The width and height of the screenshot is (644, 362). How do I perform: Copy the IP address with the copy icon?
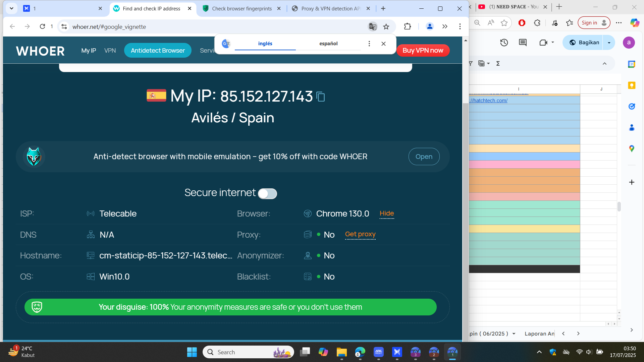point(321,97)
